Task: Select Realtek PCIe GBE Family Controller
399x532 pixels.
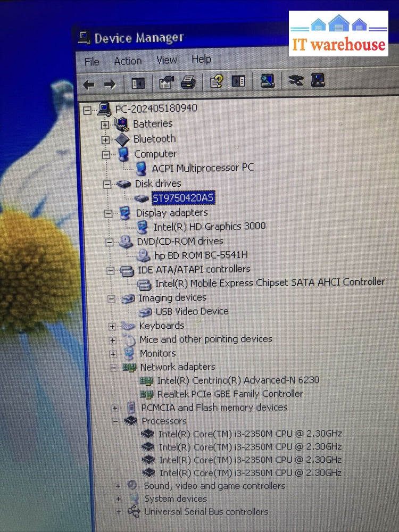Action: point(230,394)
